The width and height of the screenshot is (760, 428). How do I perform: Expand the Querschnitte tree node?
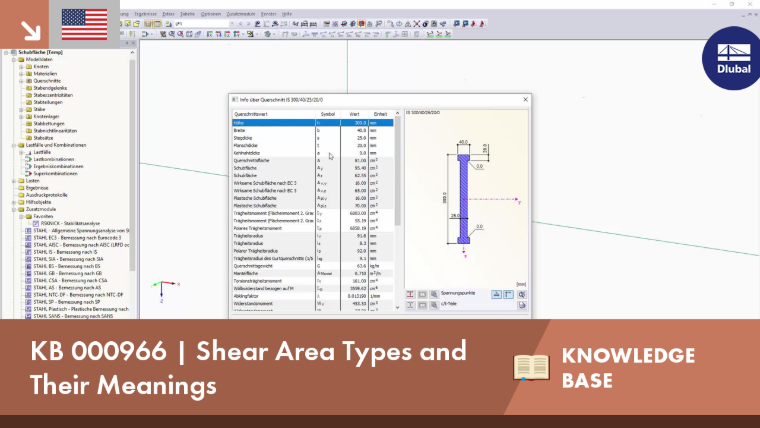[x=21, y=81]
